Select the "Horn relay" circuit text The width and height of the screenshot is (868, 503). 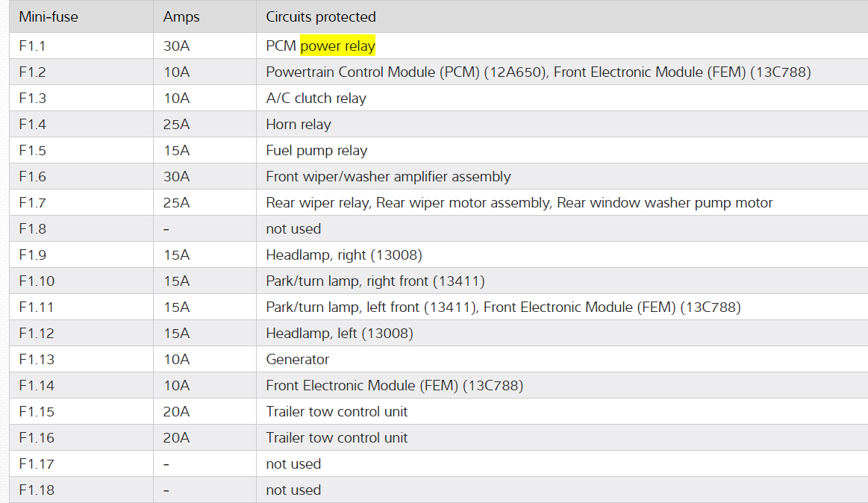click(x=298, y=125)
